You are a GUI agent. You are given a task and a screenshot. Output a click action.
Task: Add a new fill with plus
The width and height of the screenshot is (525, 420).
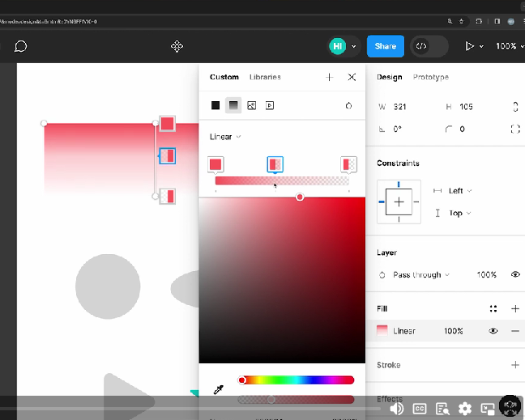pos(515,308)
